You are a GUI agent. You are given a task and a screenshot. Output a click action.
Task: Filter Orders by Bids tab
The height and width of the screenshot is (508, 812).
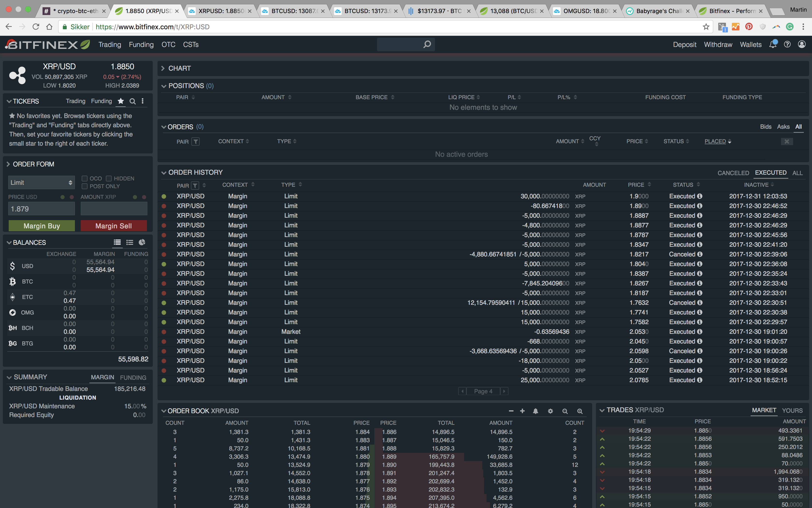(x=766, y=127)
